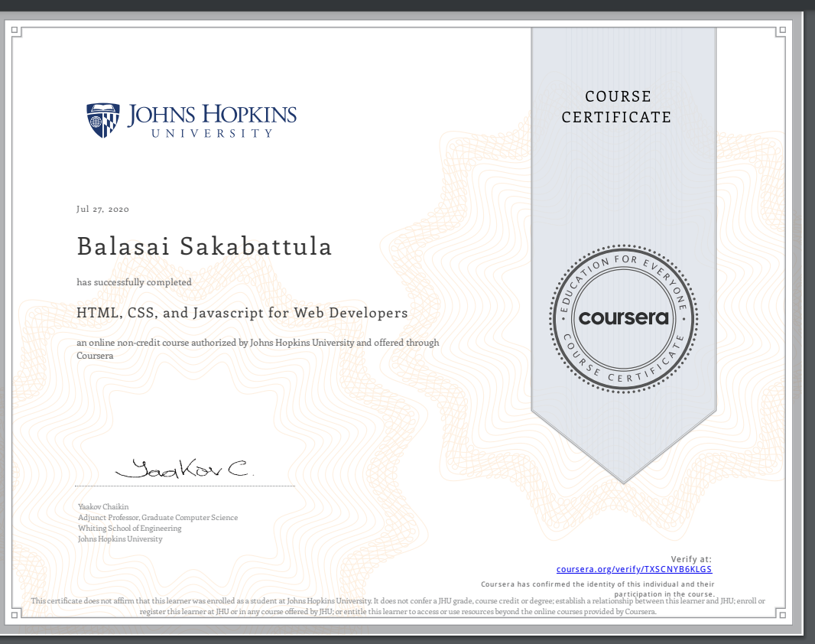Select the printed name "Yaakov Chaikin"
The image size is (815, 644).
click(x=103, y=507)
